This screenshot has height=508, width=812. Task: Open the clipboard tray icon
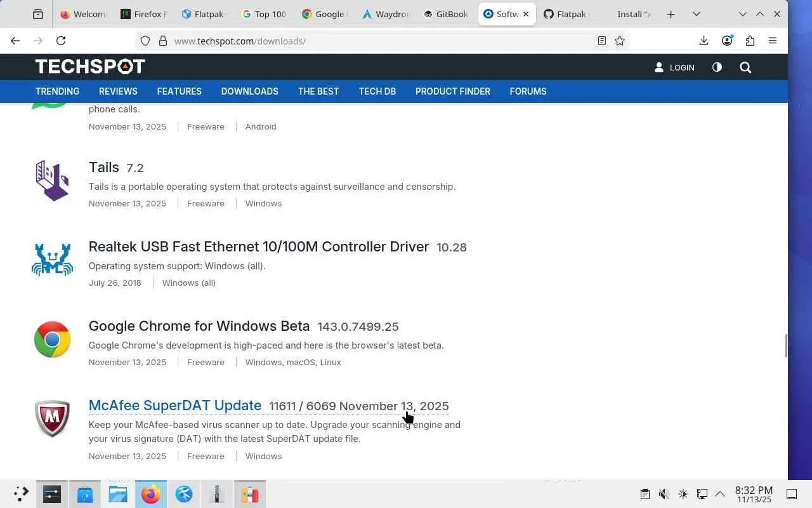(645, 494)
